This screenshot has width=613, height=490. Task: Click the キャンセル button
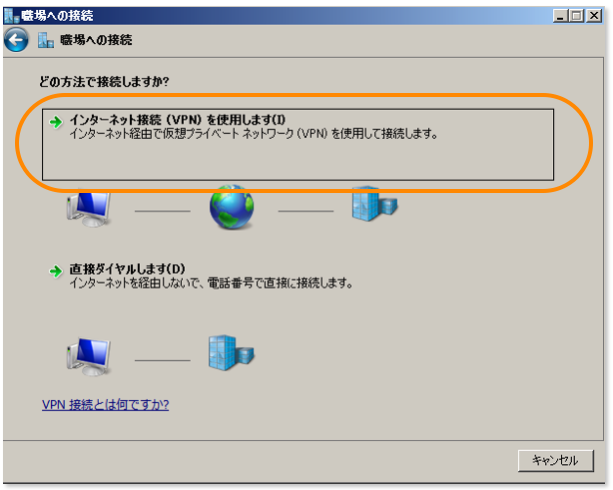(556, 461)
